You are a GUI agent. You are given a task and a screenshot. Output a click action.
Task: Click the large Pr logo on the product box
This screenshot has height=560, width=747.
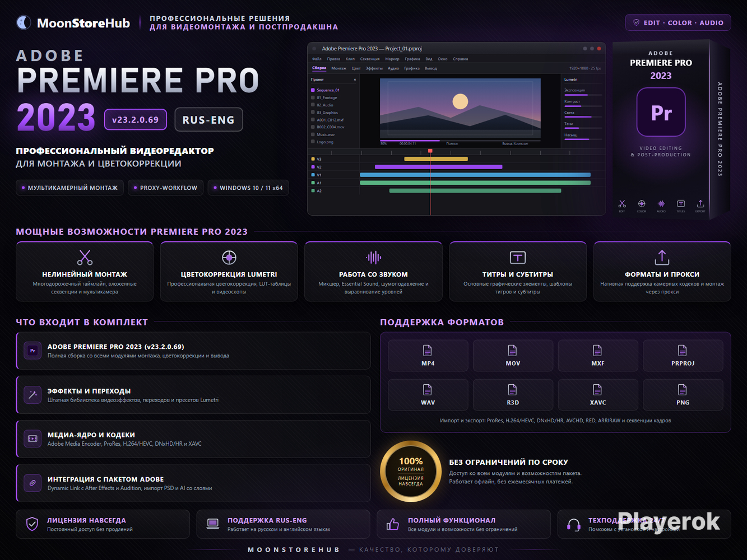click(x=661, y=113)
